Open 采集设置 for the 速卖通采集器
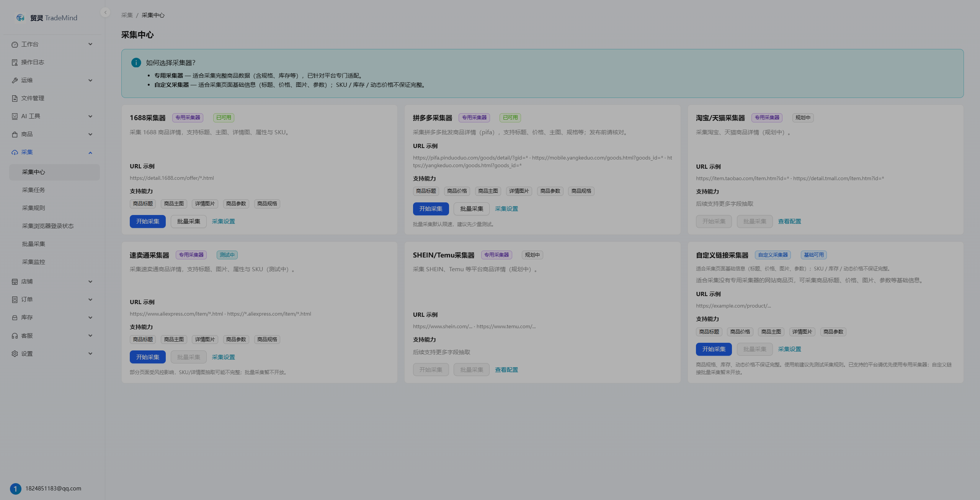 [x=224, y=357]
